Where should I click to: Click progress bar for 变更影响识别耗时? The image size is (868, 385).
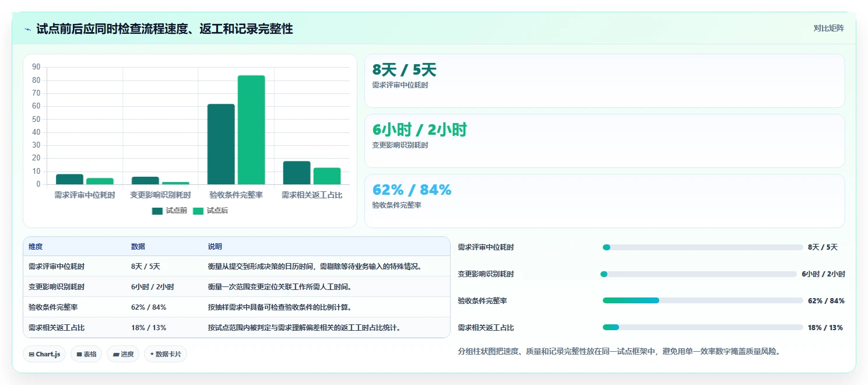pos(698,274)
